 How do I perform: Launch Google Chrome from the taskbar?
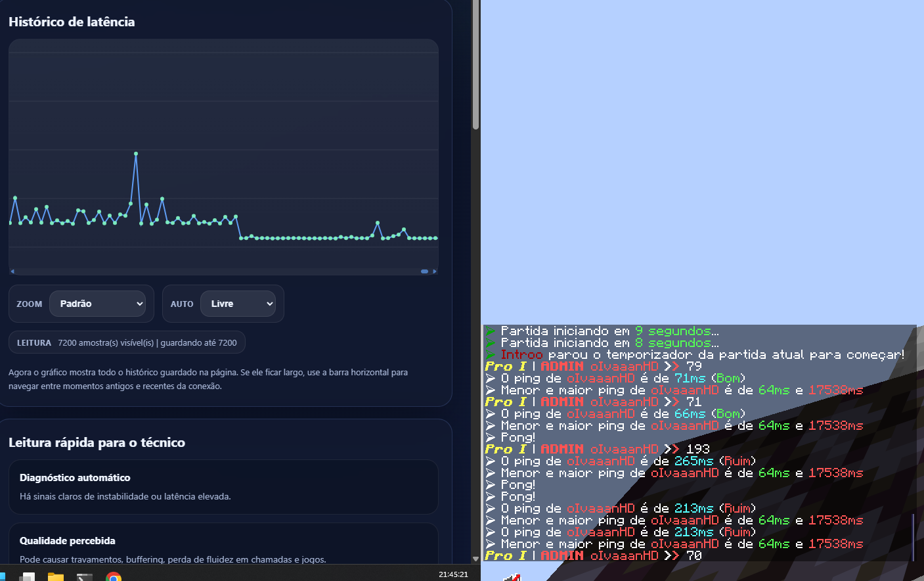(x=114, y=576)
